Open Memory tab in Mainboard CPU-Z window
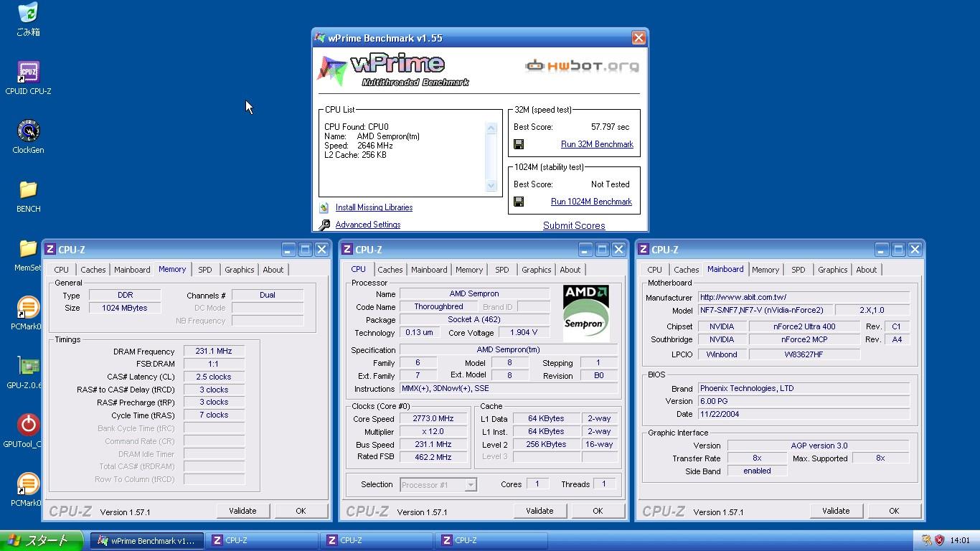This screenshot has height=551, width=980. pos(765,270)
